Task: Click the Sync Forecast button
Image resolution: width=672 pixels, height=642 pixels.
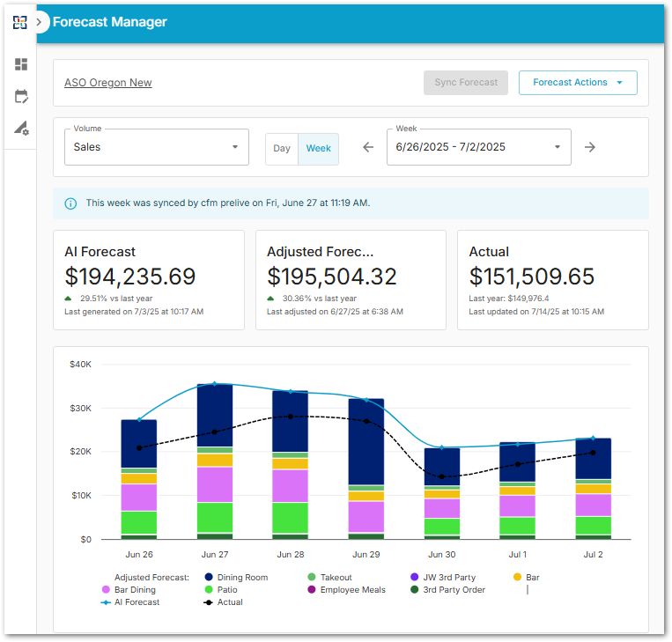Action: 466,83
